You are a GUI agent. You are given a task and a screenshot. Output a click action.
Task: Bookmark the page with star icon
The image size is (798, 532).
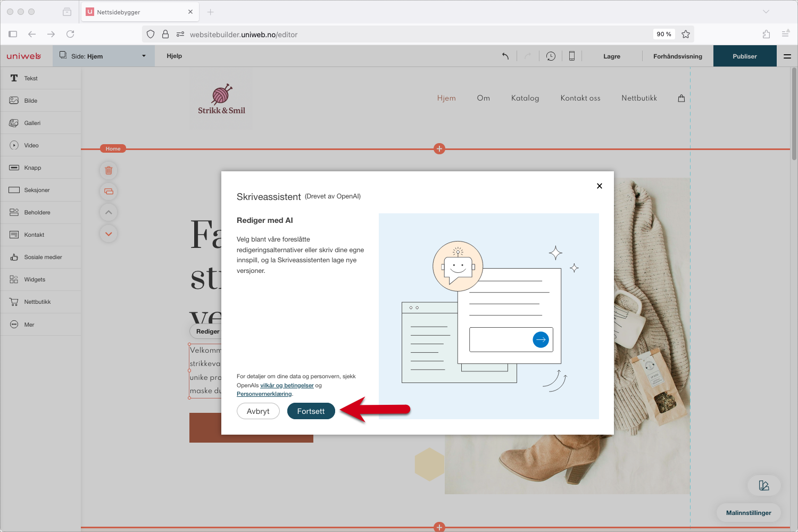(x=686, y=34)
